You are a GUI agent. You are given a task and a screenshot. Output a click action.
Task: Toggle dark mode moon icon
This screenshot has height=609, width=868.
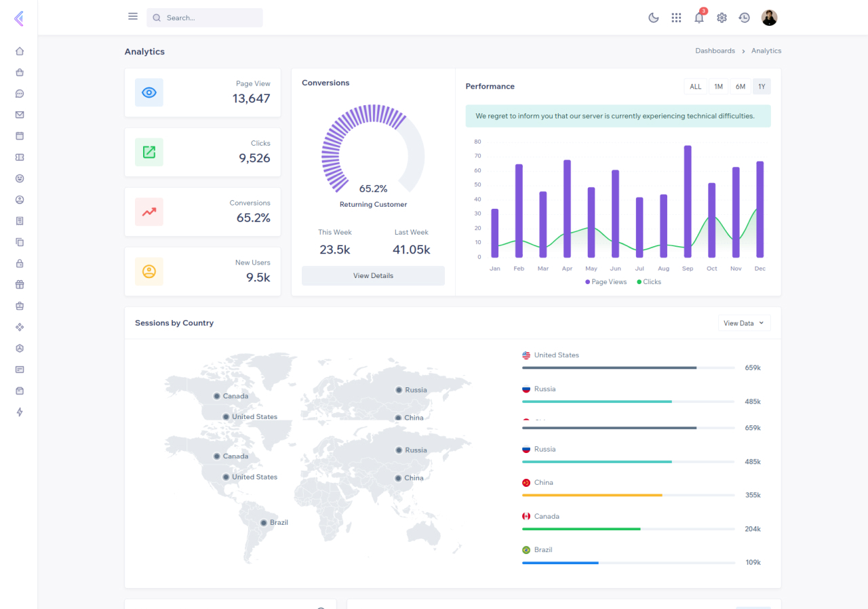click(x=654, y=18)
